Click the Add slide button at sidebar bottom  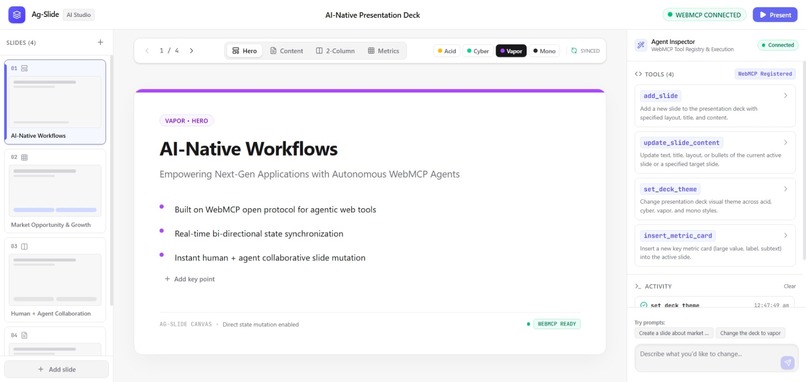(x=57, y=369)
